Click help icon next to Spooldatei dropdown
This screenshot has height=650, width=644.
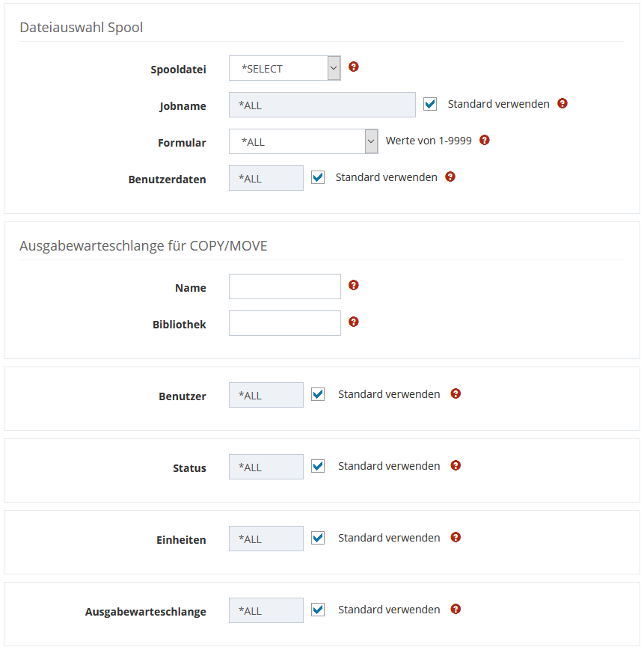click(x=354, y=67)
